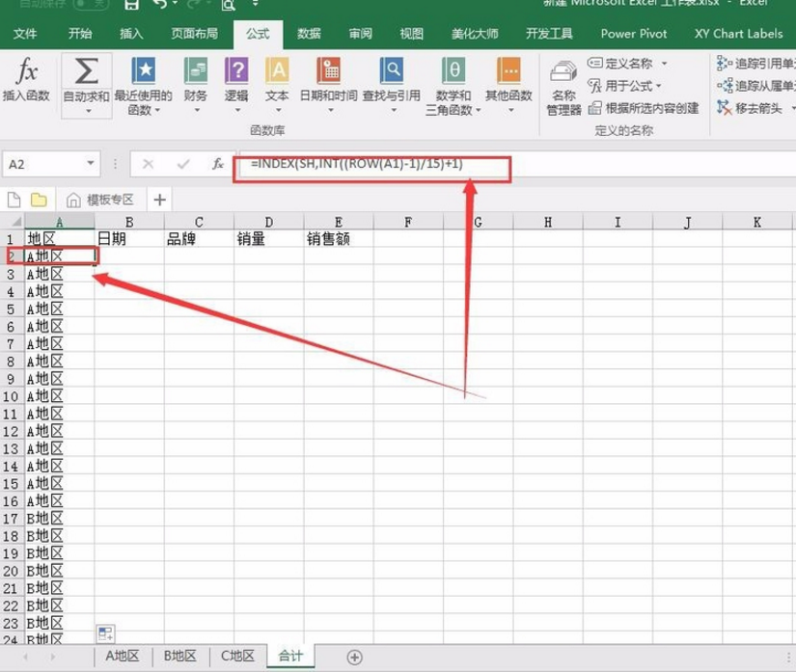This screenshot has width=796, height=672.
Task: Open the Text functions icon
Action: coord(277,70)
